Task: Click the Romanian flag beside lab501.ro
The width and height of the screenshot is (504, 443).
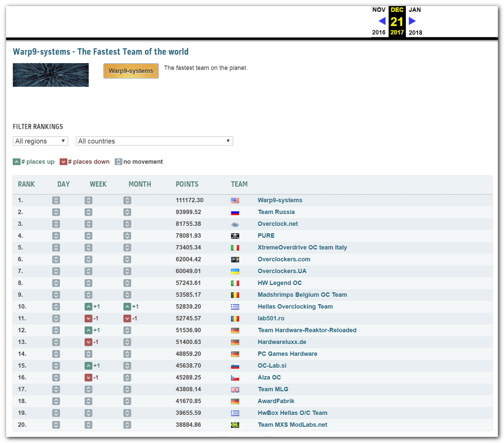Action: tap(235, 319)
